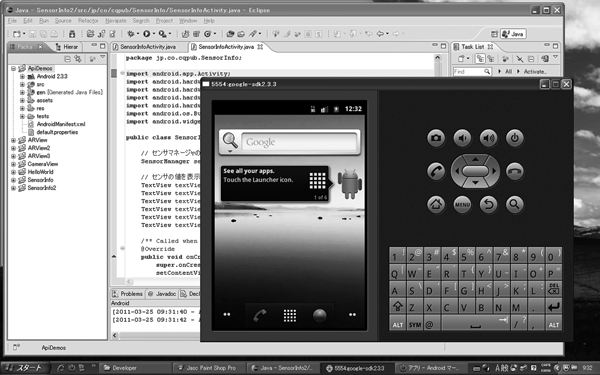Image resolution: width=600 pixels, height=375 pixels.
Task: Lower volume with emulator volume down button
Action: [462, 138]
